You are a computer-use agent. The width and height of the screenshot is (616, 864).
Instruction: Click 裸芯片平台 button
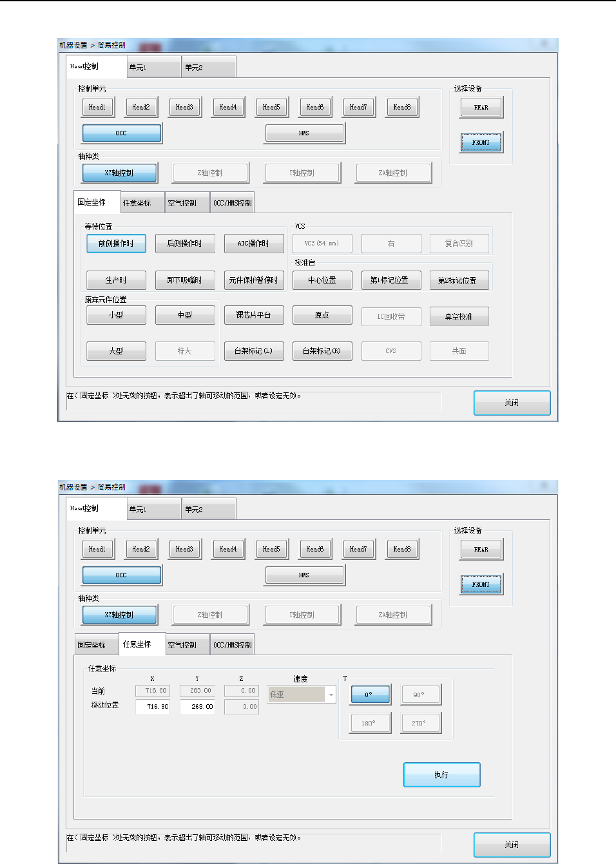(254, 315)
